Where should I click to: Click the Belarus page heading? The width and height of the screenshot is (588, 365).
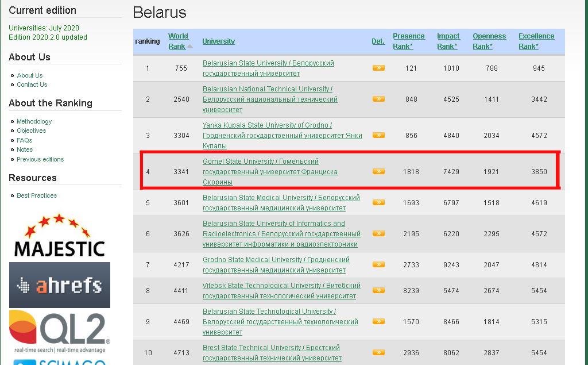click(160, 13)
